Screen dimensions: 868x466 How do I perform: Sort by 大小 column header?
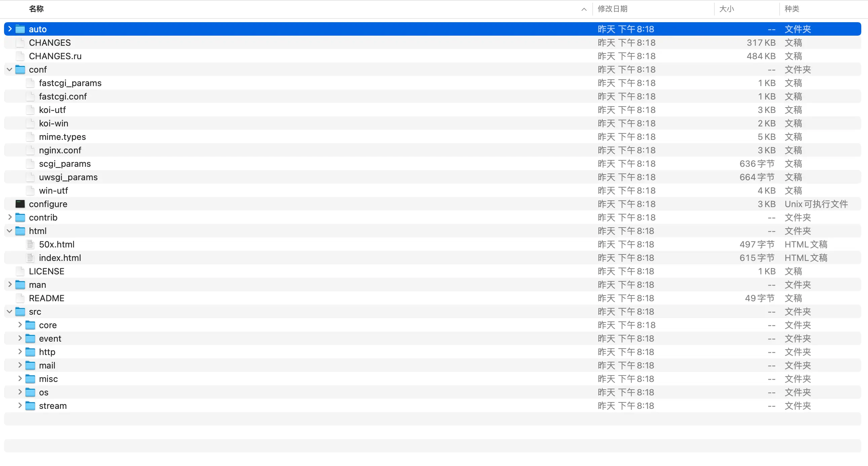[726, 9]
